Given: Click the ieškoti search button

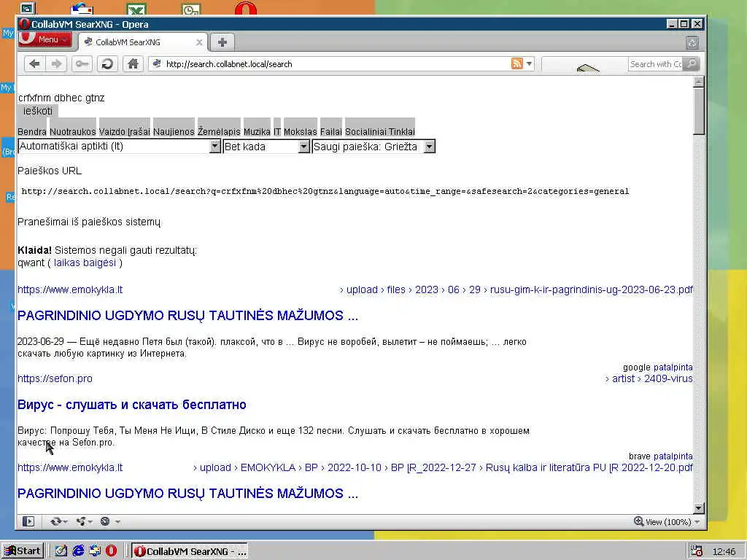Looking at the screenshot, I should (38, 111).
